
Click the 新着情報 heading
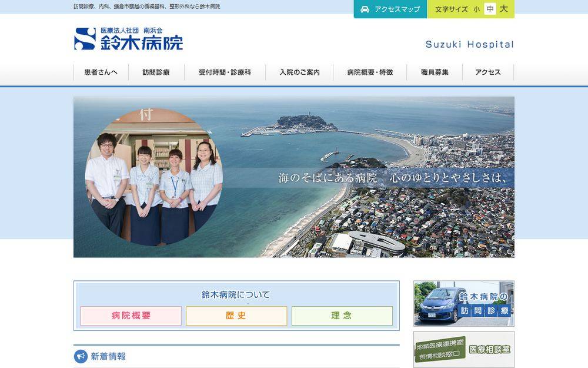point(108,356)
